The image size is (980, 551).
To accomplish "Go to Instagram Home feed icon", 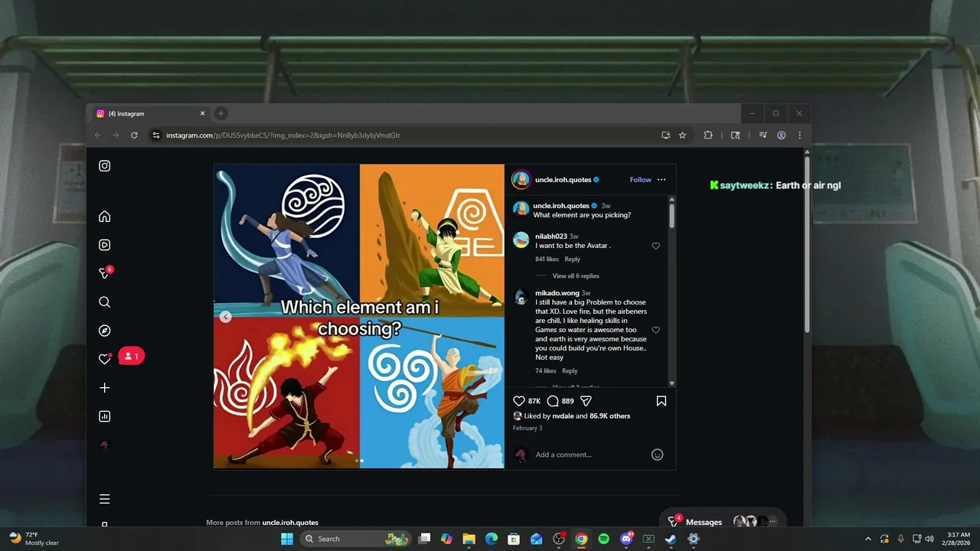I will click(x=105, y=217).
